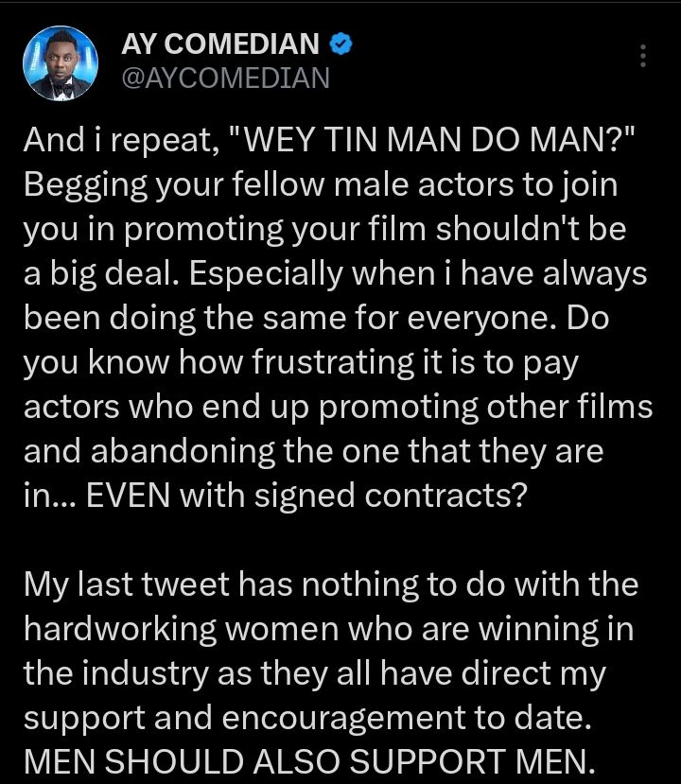Tap the line starting "My last tweet has nothing"

point(330,585)
